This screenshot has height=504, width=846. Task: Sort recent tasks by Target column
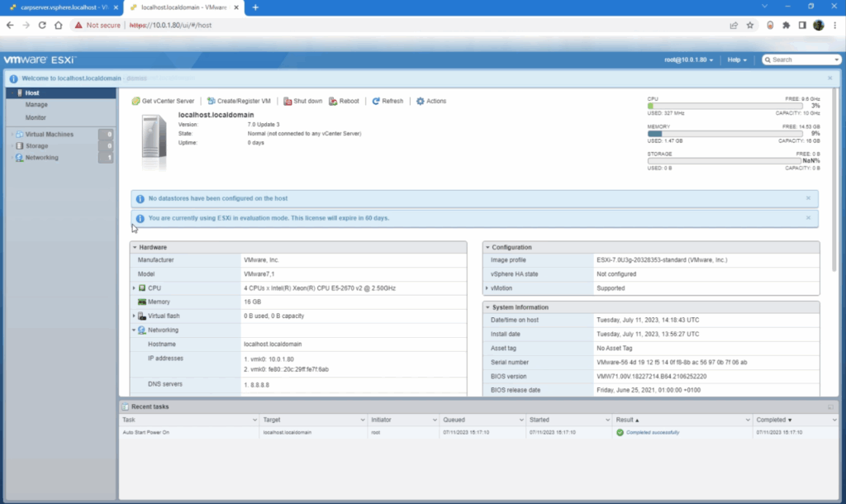click(271, 420)
